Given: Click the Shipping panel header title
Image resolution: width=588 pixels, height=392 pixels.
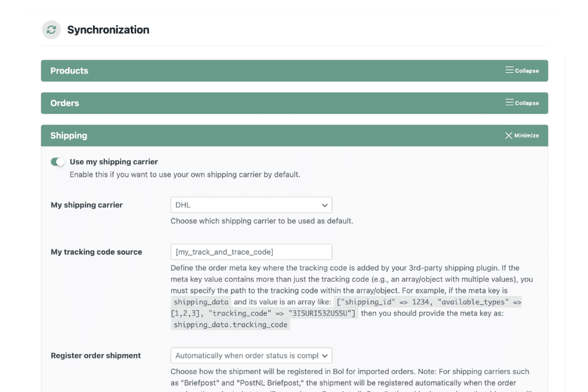Looking at the screenshot, I should pos(68,135).
